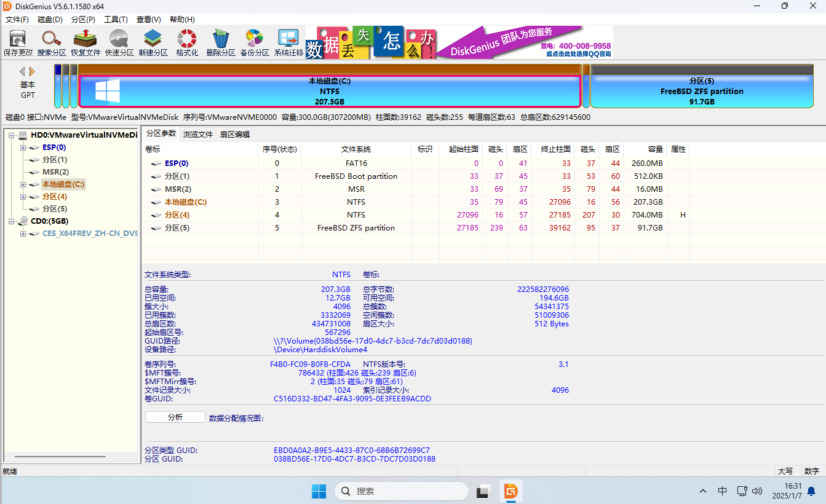The width and height of the screenshot is (826, 504).
Task: Select the FreeBSD ZFS partition table row
Action: (x=416, y=228)
